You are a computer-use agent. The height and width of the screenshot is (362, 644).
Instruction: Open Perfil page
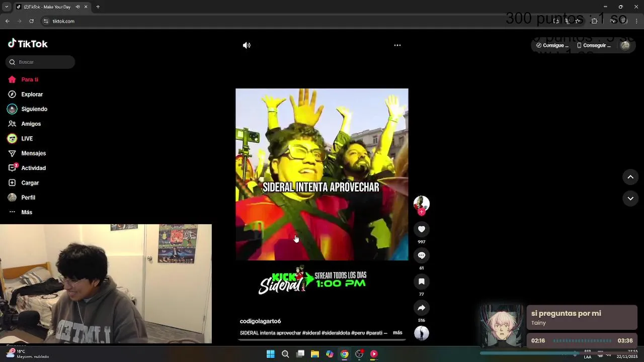point(21,198)
